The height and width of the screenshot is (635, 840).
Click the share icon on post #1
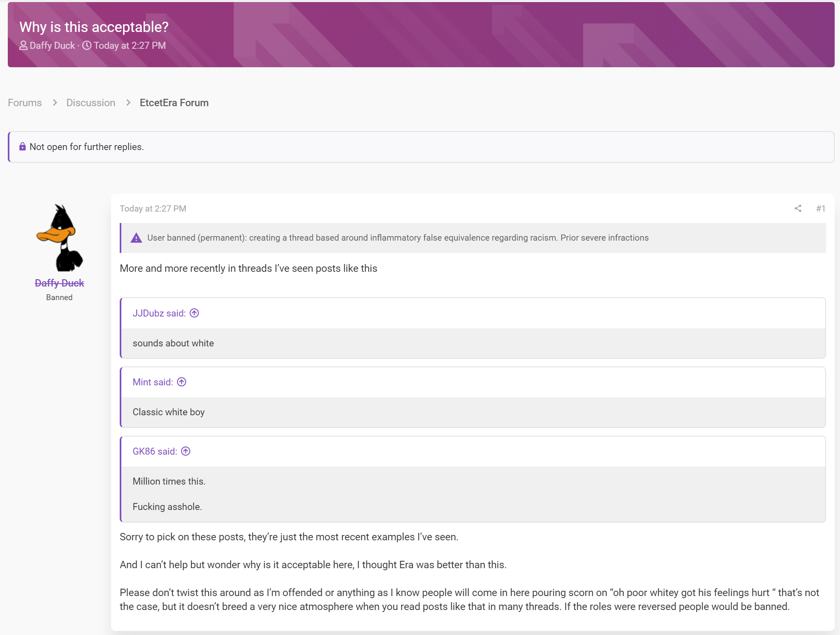tap(798, 208)
